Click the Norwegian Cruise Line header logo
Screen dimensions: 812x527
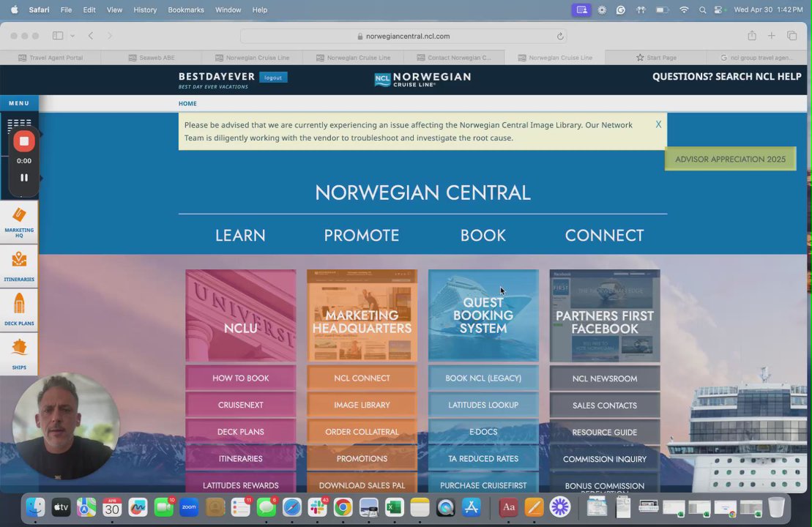tap(422, 79)
